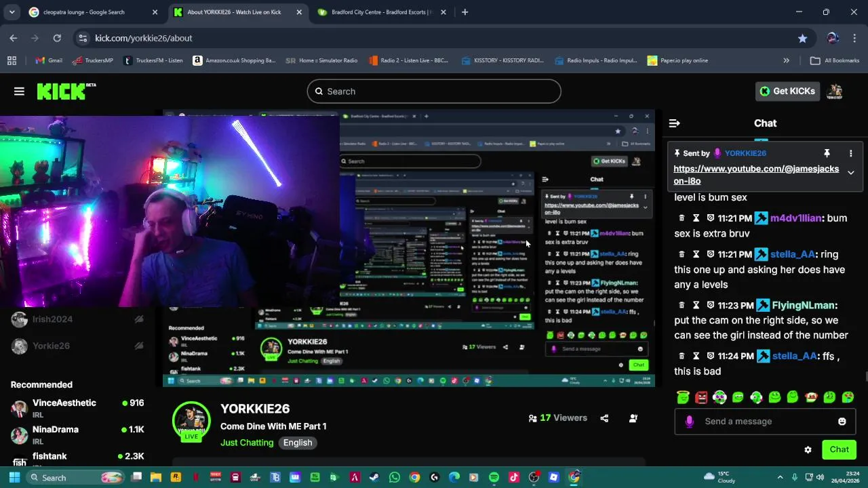
Task: Timeout m4dv1llian with the hourglass icon
Action: tap(696, 218)
